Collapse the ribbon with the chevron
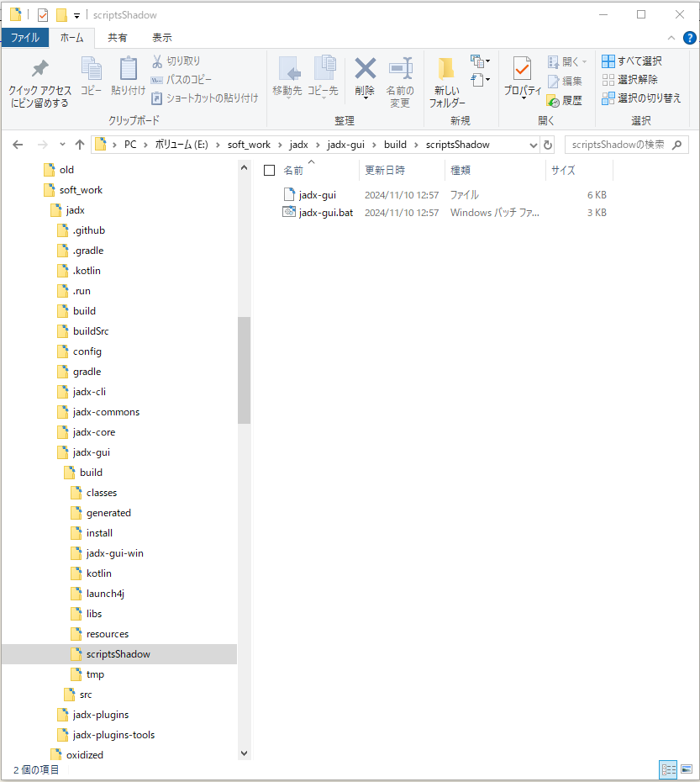This screenshot has height=782, width=700. [671, 38]
